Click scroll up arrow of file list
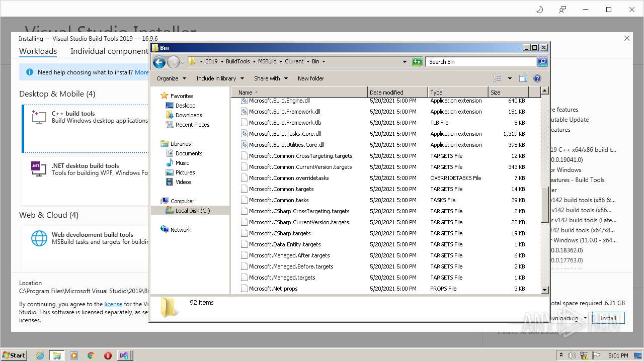 tap(544, 91)
